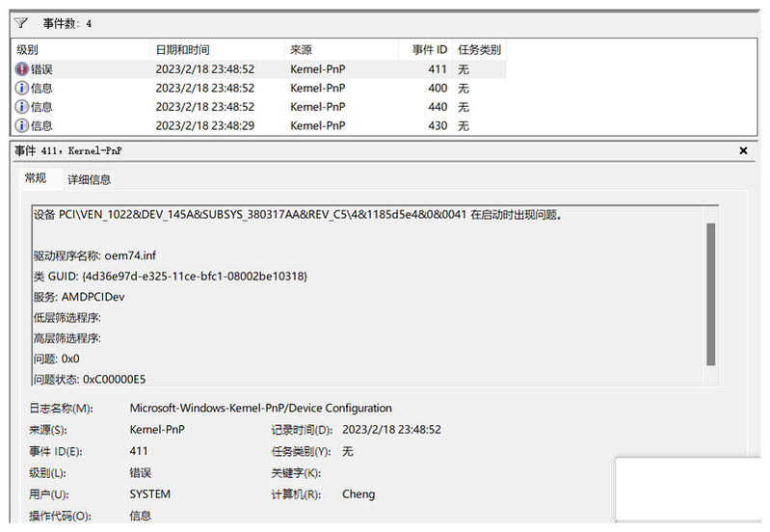The height and width of the screenshot is (532, 770).
Task: Click the 记录时间 field value
Action: point(391,430)
